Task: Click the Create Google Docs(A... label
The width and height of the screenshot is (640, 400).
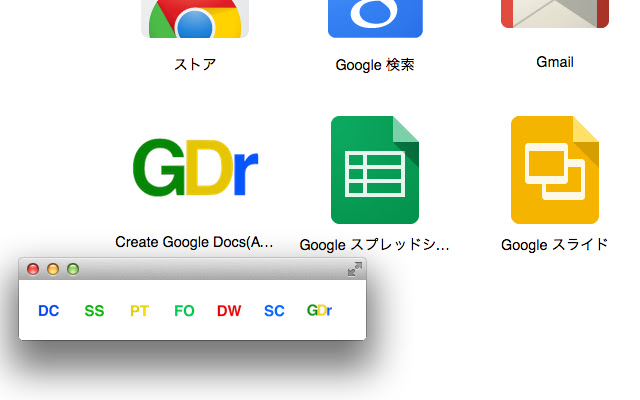Action: tap(194, 242)
